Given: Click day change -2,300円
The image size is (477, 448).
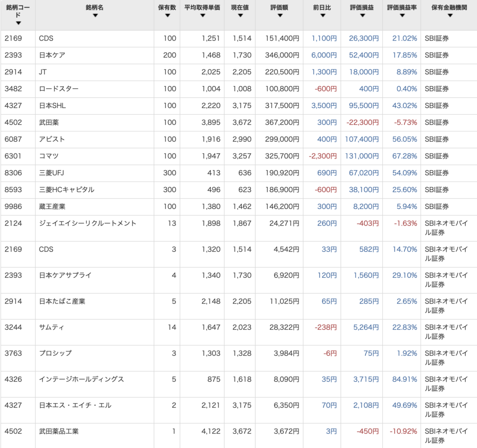Looking at the screenshot, I should point(323,156).
